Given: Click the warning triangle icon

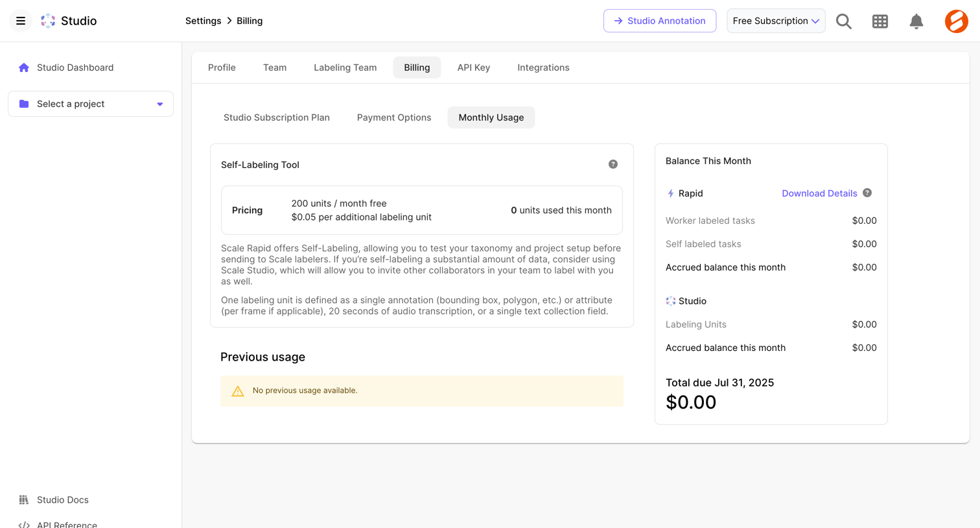Looking at the screenshot, I should pyautogui.click(x=238, y=391).
